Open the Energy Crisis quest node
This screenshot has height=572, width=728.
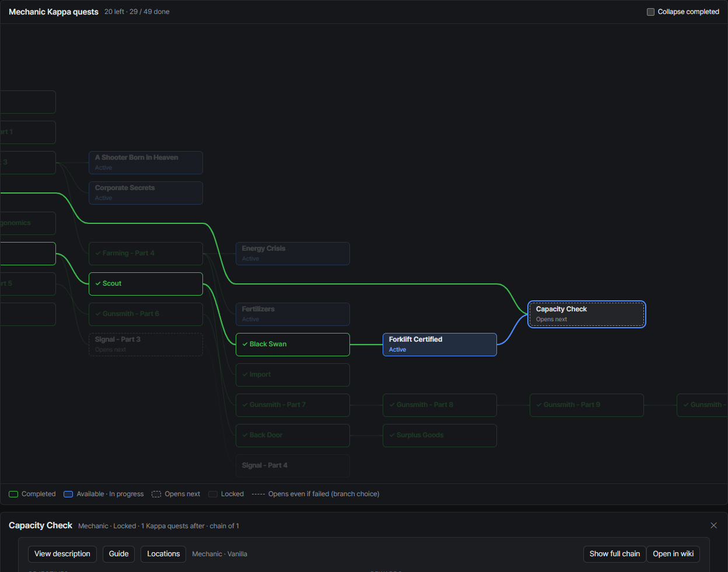293,254
